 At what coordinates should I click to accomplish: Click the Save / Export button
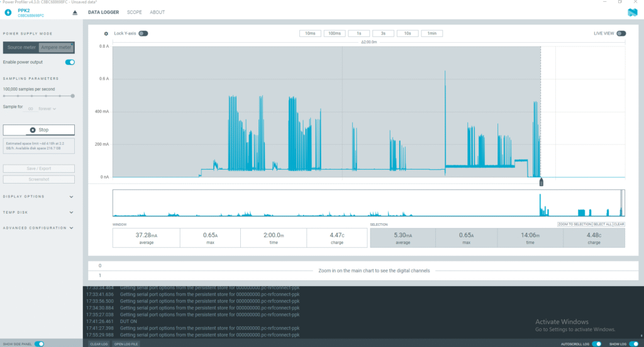pyautogui.click(x=38, y=168)
